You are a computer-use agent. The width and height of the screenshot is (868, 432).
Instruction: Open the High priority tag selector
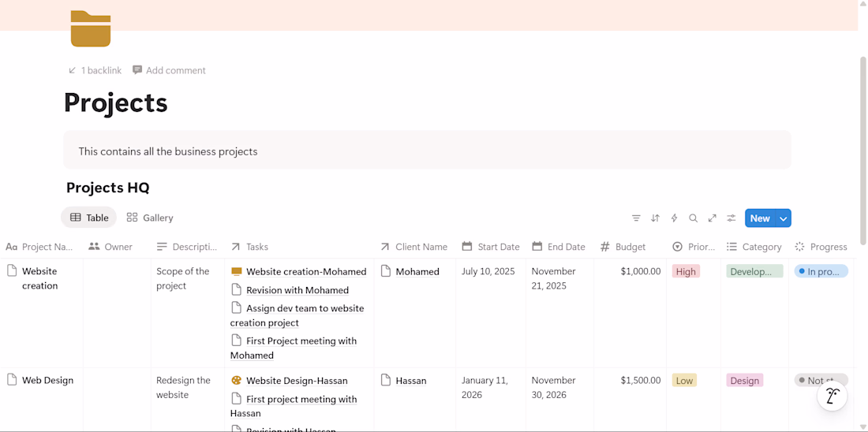point(686,272)
